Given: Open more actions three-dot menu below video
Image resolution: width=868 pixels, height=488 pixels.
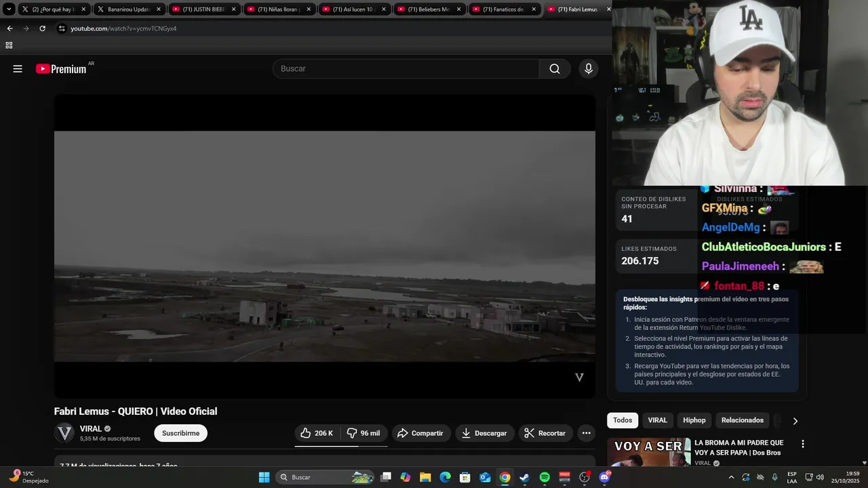Looking at the screenshot, I should (x=587, y=433).
